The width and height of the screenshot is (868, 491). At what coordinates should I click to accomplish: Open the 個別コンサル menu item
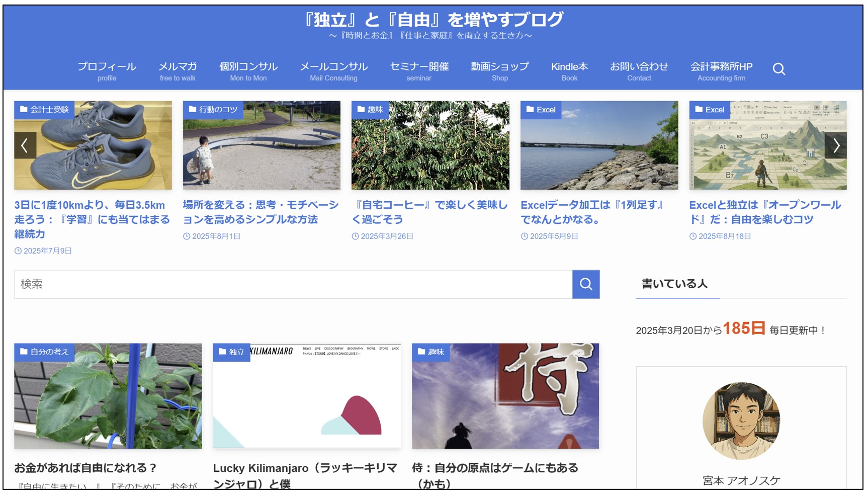click(248, 71)
